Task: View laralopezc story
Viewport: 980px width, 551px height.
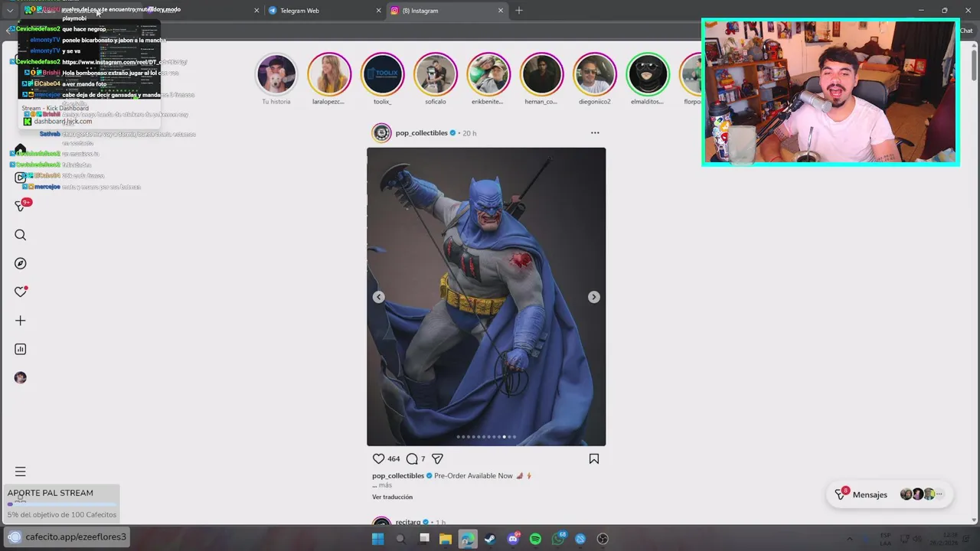Action: 329,74
